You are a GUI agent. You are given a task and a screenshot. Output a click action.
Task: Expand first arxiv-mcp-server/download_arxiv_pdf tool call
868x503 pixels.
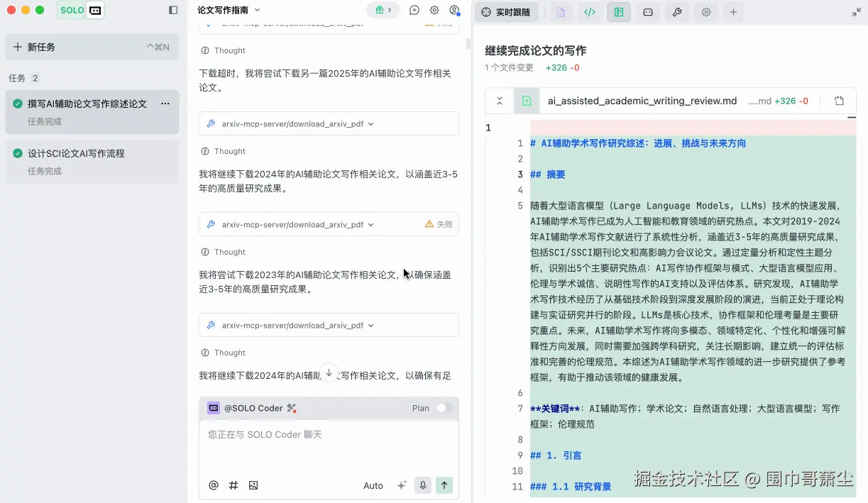[x=329, y=123]
